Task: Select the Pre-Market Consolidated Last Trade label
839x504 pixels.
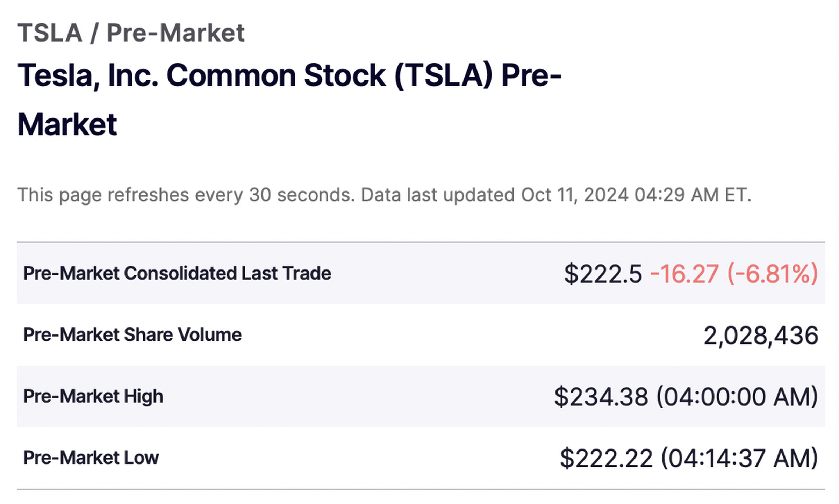Action: [x=177, y=273]
